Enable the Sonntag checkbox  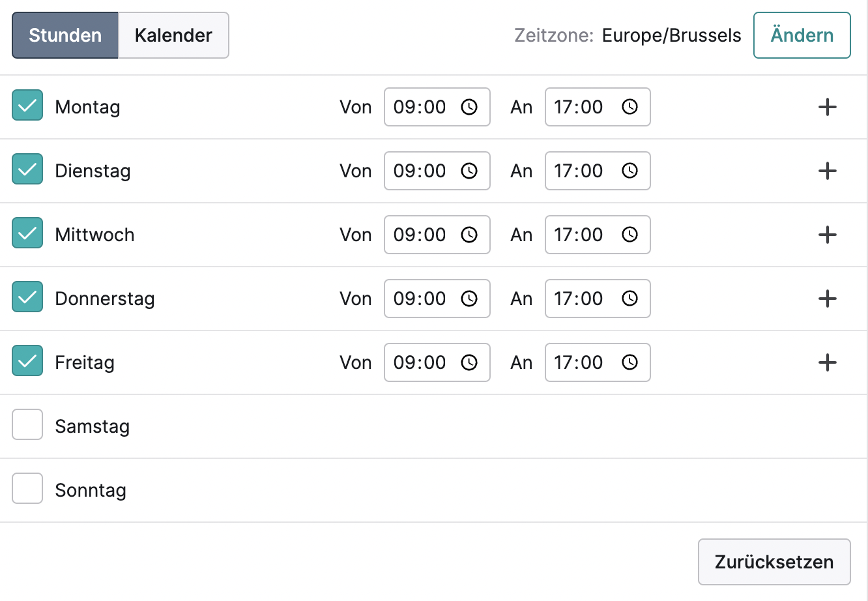click(27, 489)
